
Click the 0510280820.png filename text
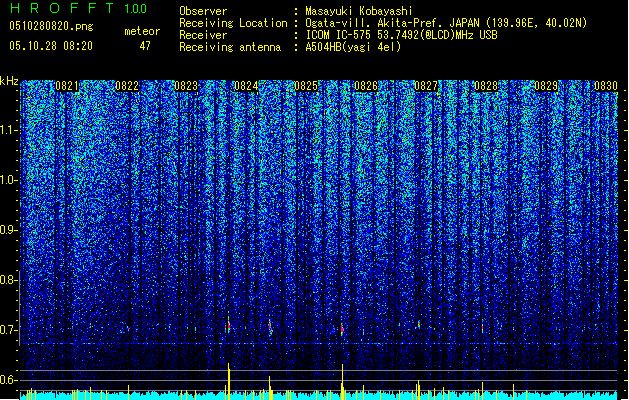pos(51,26)
